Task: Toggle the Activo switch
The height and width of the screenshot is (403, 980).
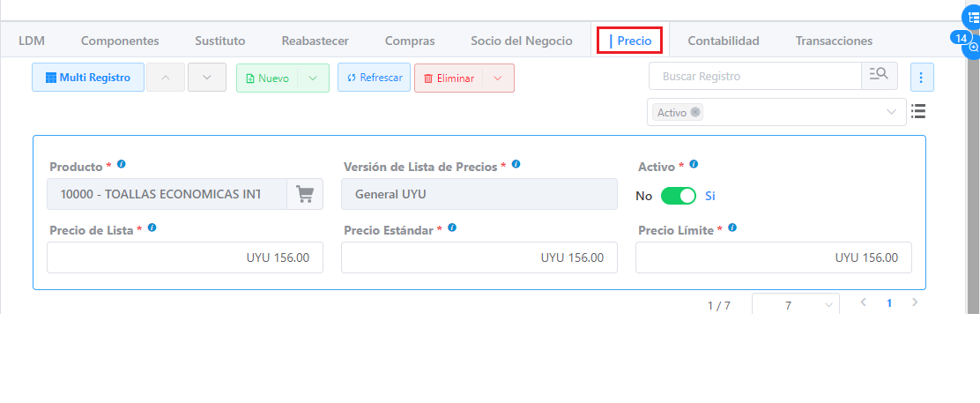Action: [678, 196]
